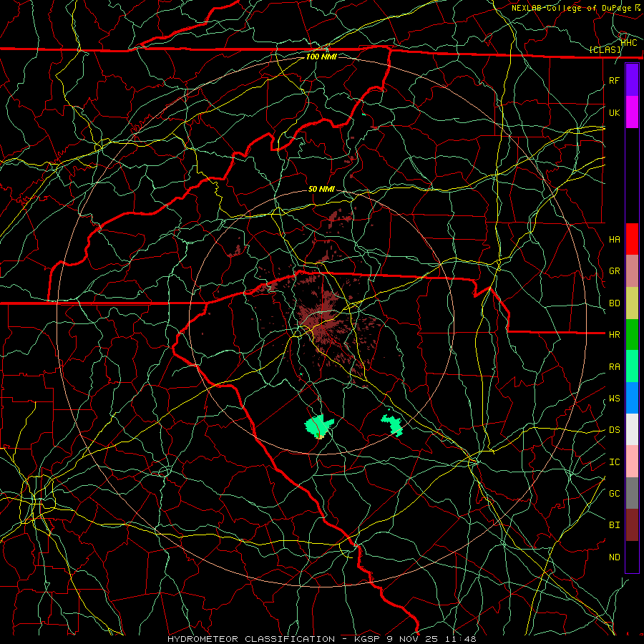Screen dimensions: 644x644
Task: Pick the dark green HR legend swatch
Action: point(632,334)
